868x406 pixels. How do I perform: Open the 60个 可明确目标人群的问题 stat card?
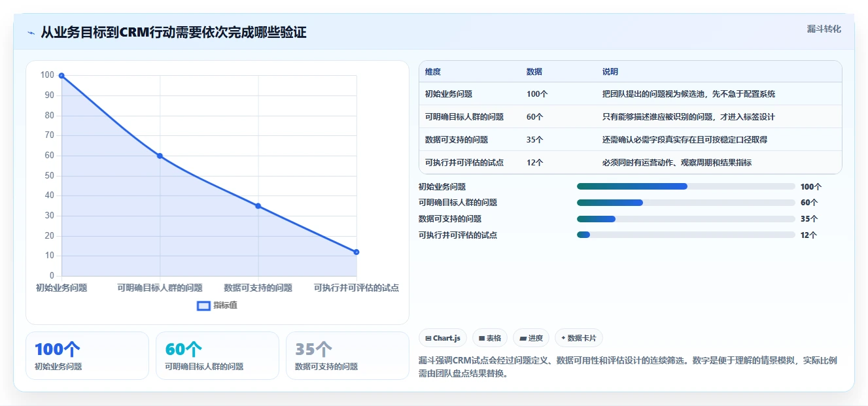tap(217, 356)
